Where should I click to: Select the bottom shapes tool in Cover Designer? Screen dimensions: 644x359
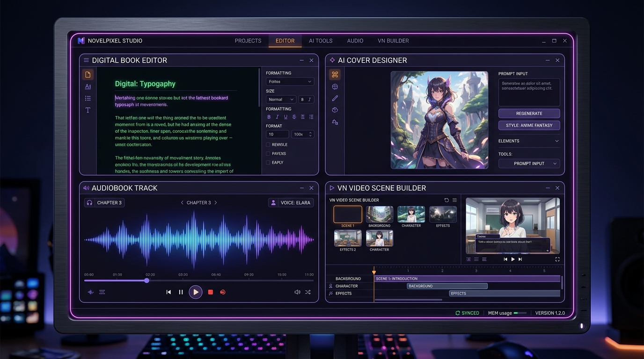point(335,122)
